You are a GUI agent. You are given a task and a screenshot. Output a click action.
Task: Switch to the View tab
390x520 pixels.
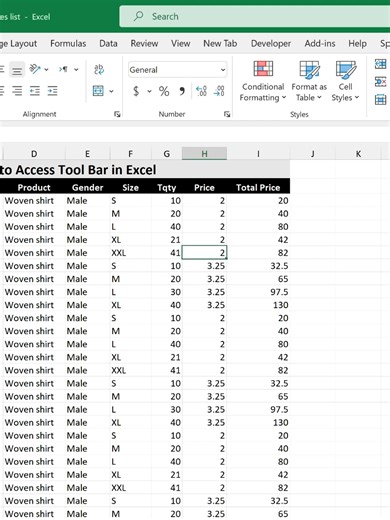click(180, 43)
